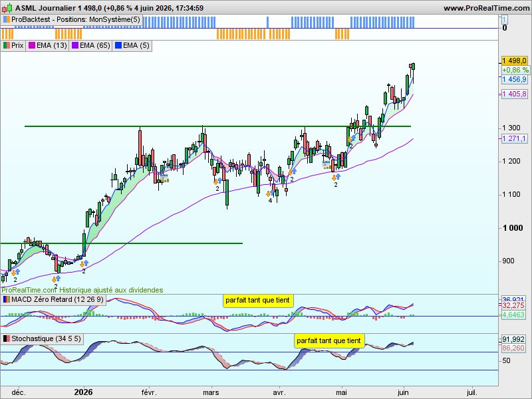The width and height of the screenshot is (532, 399).
Task: Click the 1 300 price axis label
Action: (511, 128)
